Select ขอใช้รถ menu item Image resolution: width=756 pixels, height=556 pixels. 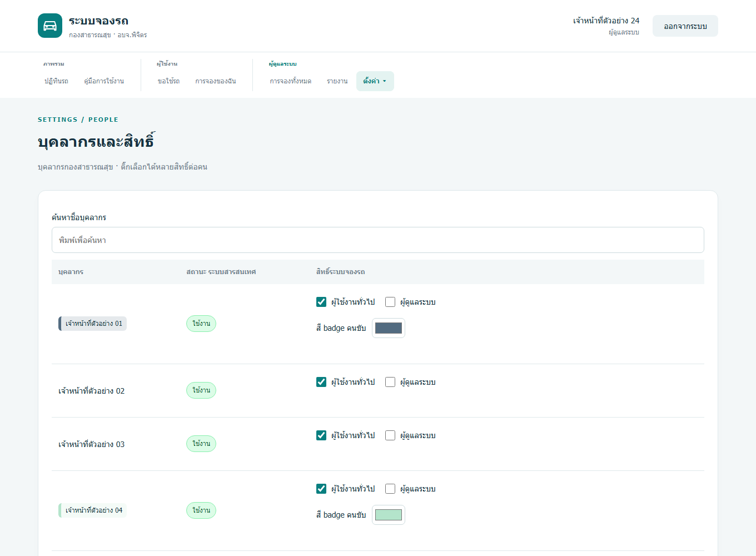[x=168, y=81]
